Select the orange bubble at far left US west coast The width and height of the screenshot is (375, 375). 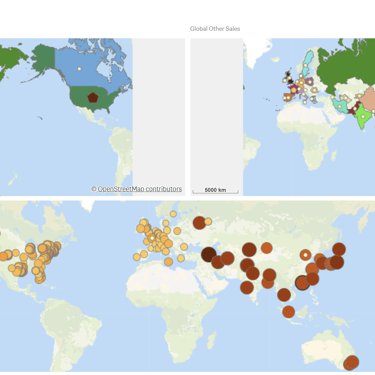click(3, 256)
